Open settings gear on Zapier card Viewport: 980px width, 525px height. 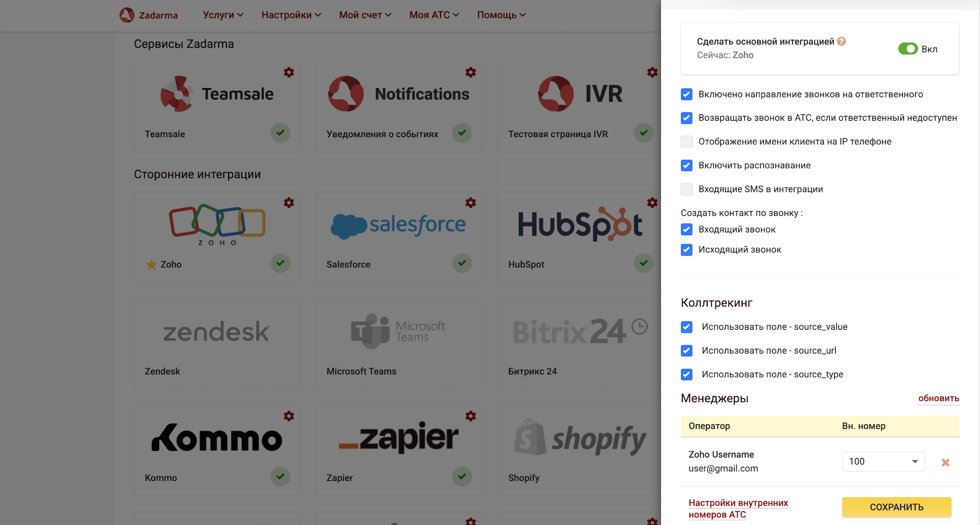click(471, 416)
